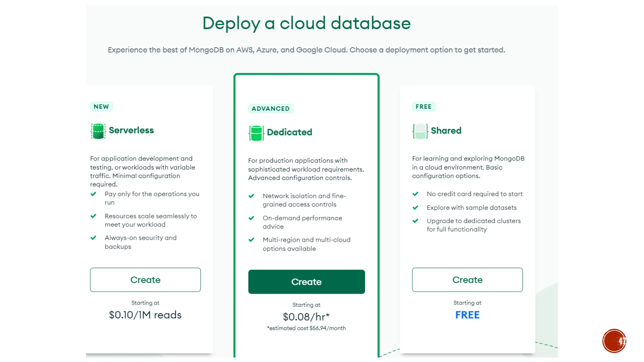This screenshot has height=362, width=644.
Task: Click the Serverless database cylinder icon
Action: click(98, 131)
